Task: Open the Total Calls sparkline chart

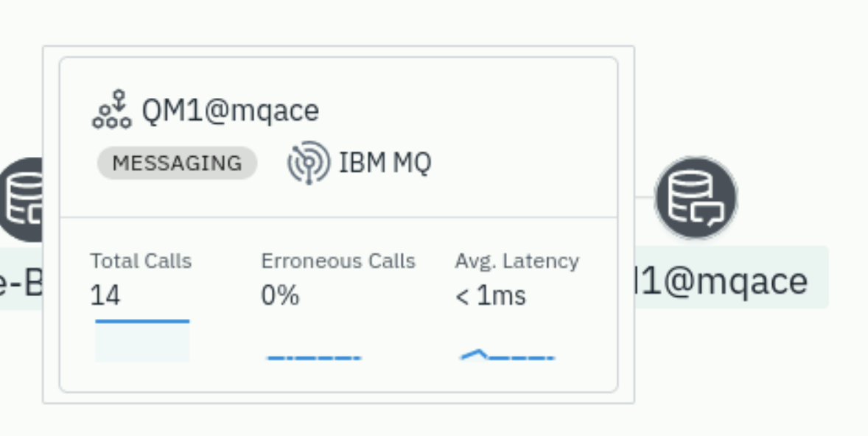Action: [x=142, y=340]
